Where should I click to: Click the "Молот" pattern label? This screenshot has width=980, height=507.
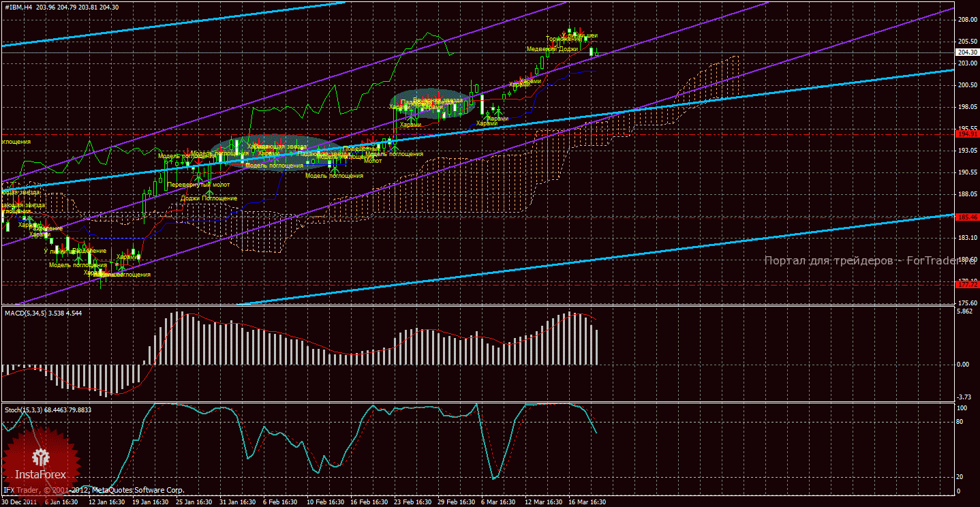373,161
